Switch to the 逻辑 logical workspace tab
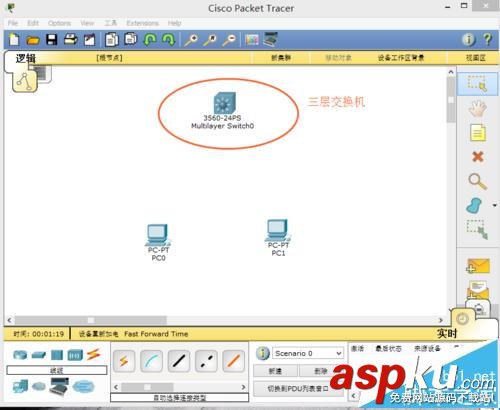 pyautogui.click(x=26, y=58)
